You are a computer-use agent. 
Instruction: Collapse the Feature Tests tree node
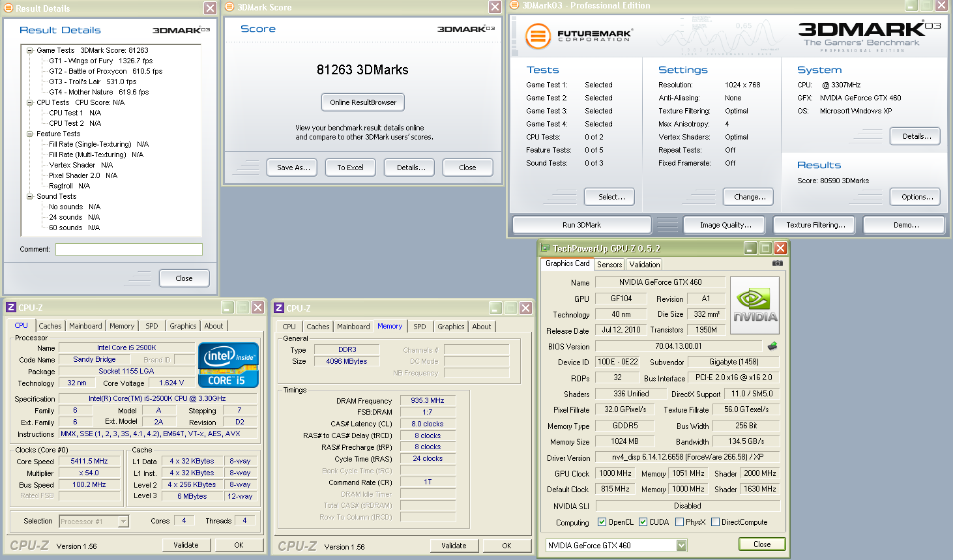click(x=30, y=134)
